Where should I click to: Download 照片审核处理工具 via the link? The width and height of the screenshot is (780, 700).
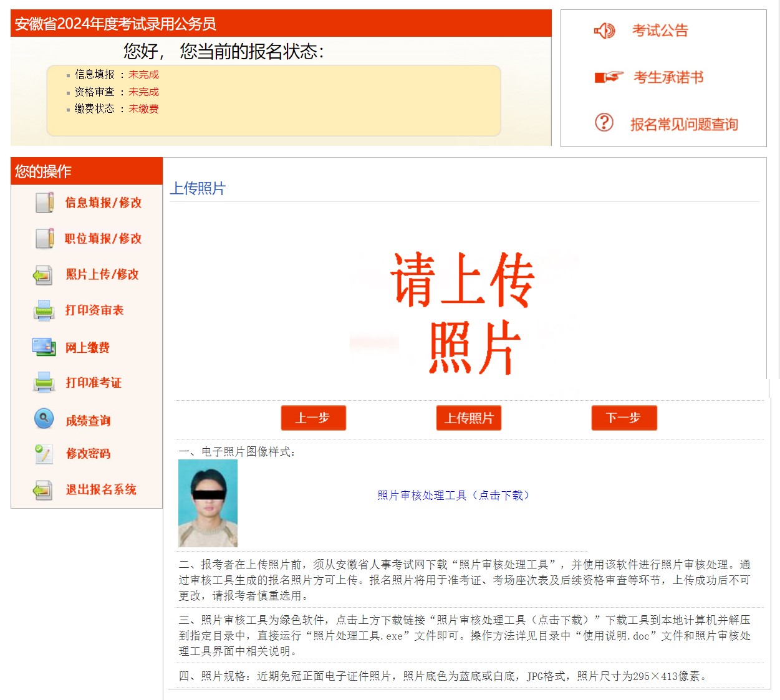click(453, 495)
